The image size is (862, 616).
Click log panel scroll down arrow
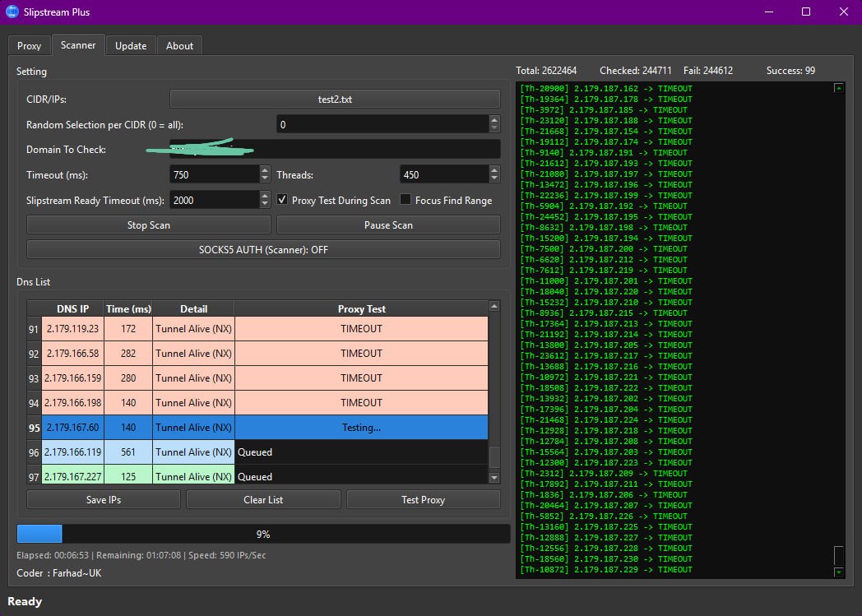[839, 572]
